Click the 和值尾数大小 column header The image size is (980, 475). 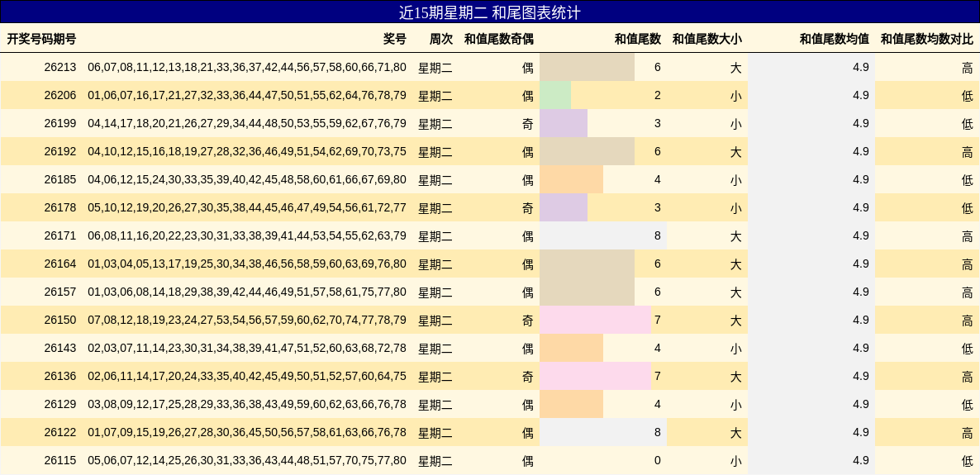[x=706, y=39]
